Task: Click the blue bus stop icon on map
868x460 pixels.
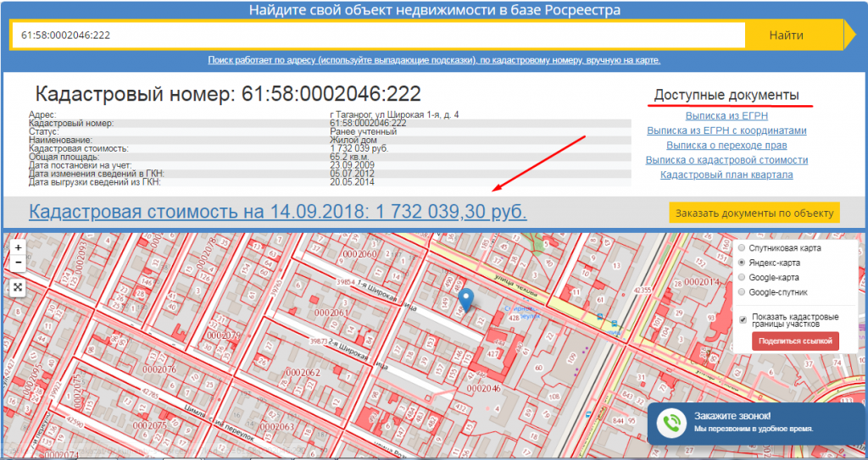Action: click(601, 319)
